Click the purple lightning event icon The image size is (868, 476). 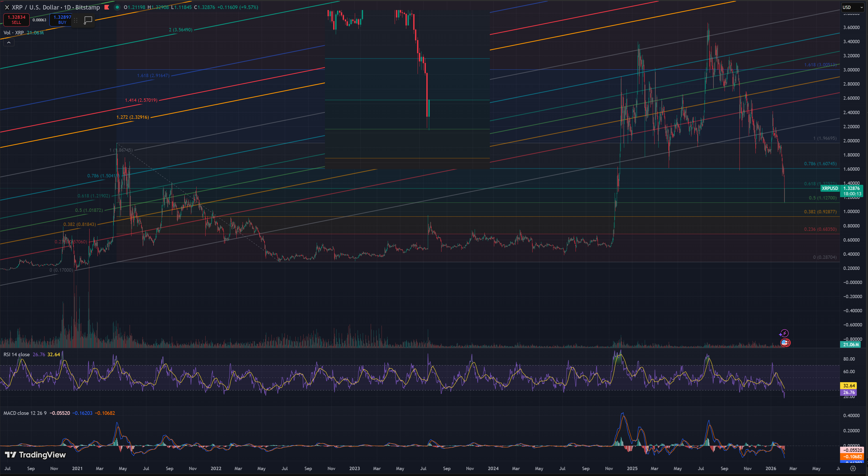pos(784,333)
